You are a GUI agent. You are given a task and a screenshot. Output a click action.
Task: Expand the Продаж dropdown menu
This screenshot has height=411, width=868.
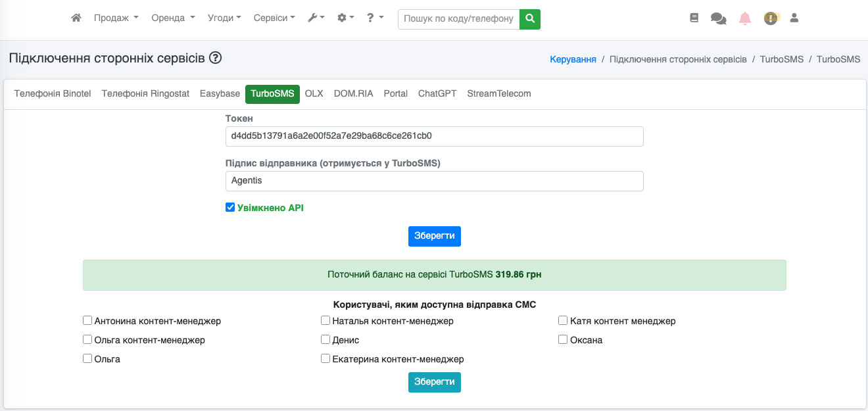116,18
